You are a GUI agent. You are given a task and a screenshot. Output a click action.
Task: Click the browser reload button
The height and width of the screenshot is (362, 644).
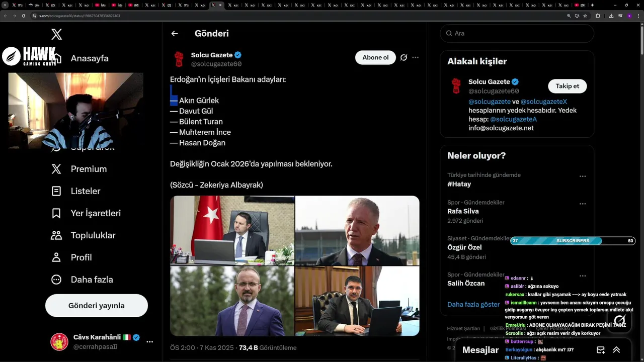point(24,16)
